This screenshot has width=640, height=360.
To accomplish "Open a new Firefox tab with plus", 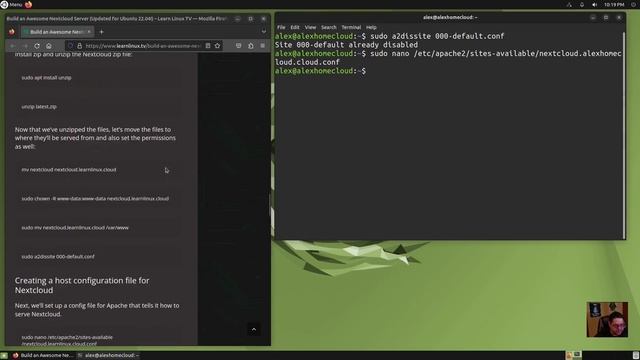I will pos(102,32).
